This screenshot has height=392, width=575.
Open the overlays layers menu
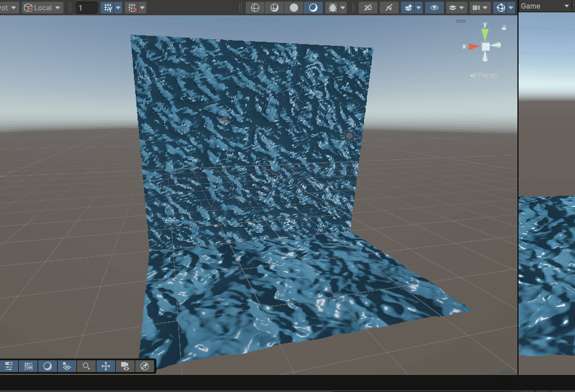(x=457, y=8)
